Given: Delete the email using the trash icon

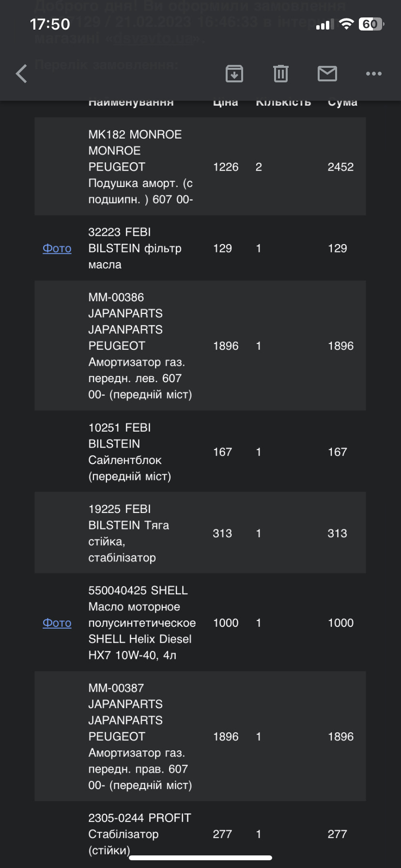Looking at the screenshot, I should [x=281, y=74].
